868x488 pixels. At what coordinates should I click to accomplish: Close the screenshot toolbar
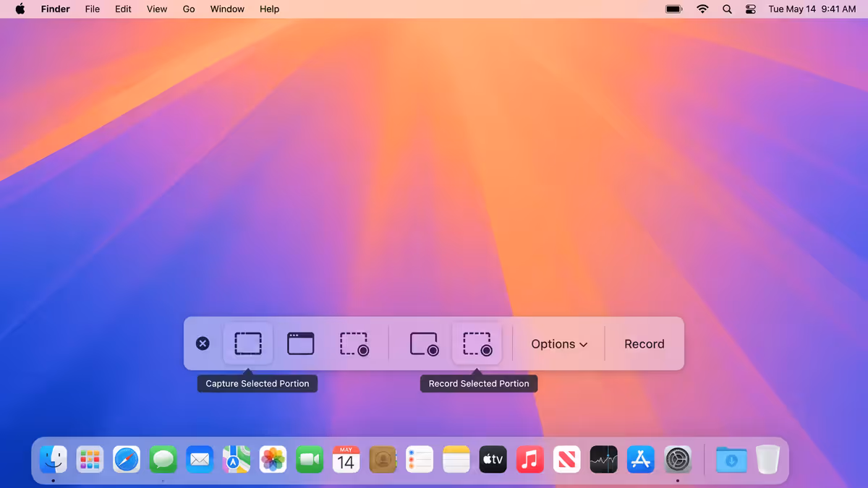point(203,343)
